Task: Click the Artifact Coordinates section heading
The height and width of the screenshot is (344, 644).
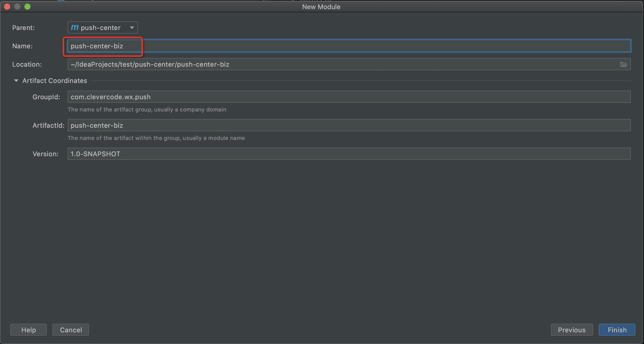Action: click(54, 81)
